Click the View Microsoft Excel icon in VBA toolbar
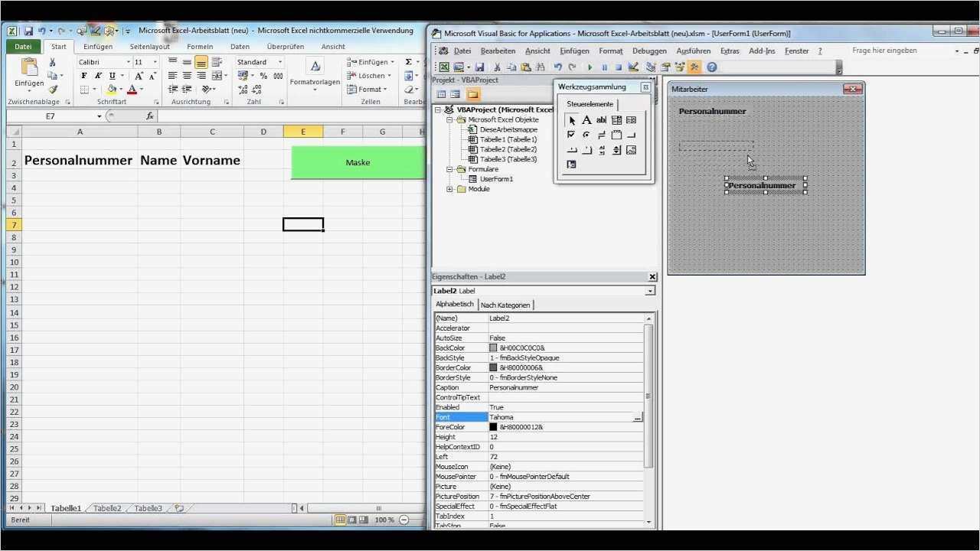This screenshot has width=980, height=551. click(443, 67)
